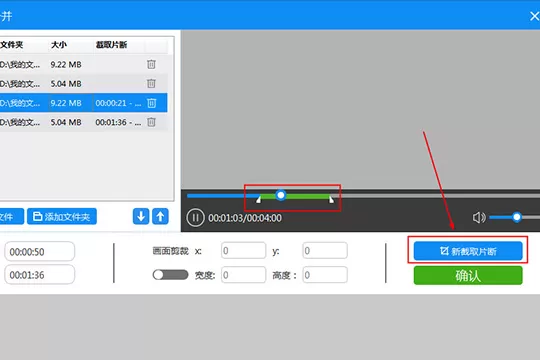Focus the x crop input field
This screenshot has height=360, width=540.
coord(243,250)
